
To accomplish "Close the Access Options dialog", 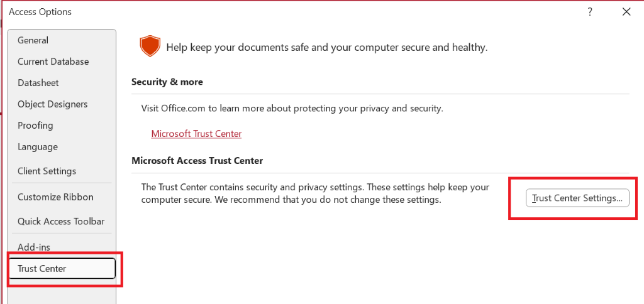I will click(x=626, y=12).
